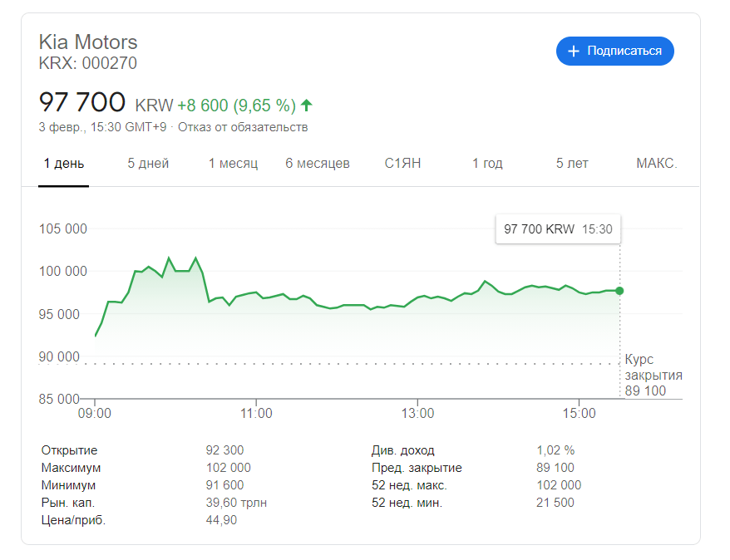
Task: Click the 85 000 price axis label
Action: click(59, 399)
